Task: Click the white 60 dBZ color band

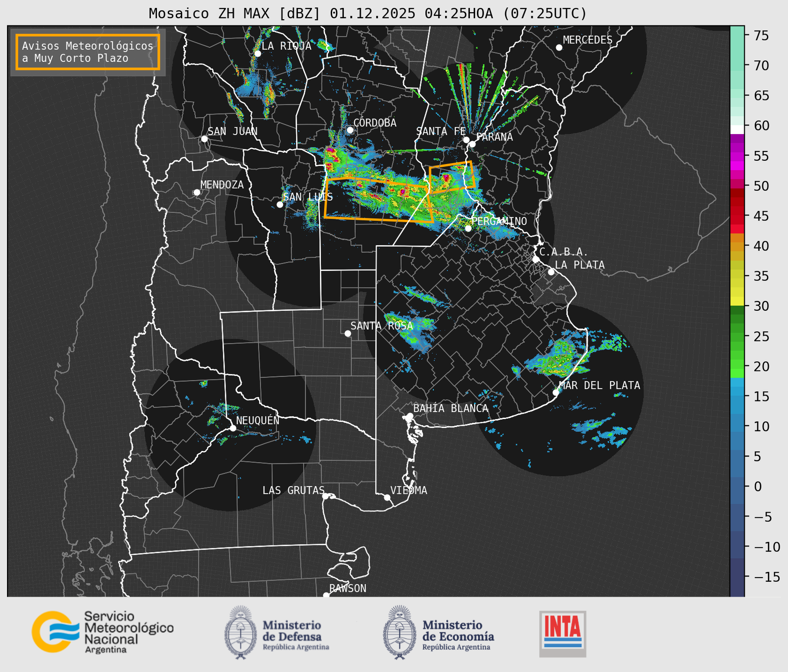Action: click(x=737, y=129)
